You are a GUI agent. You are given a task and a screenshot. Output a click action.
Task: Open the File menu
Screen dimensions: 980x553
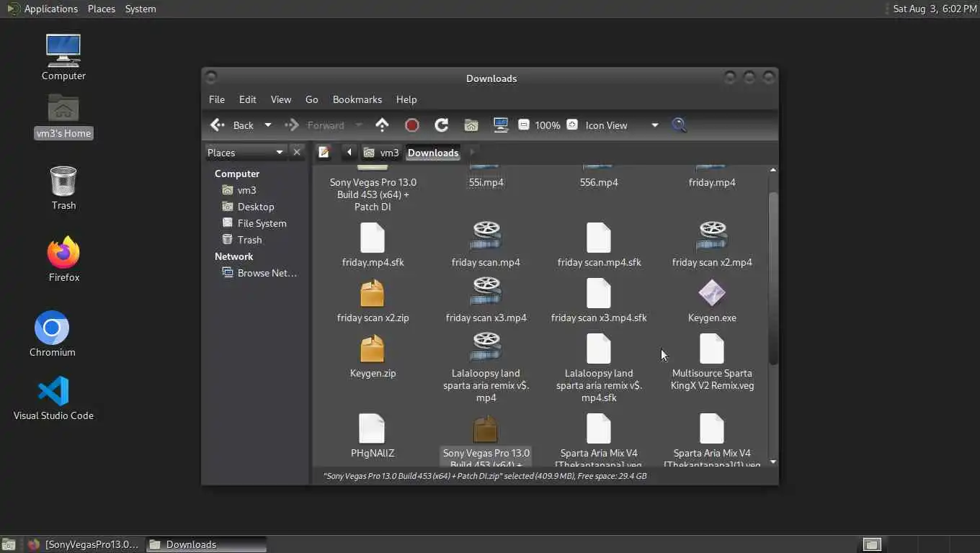pos(217,99)
